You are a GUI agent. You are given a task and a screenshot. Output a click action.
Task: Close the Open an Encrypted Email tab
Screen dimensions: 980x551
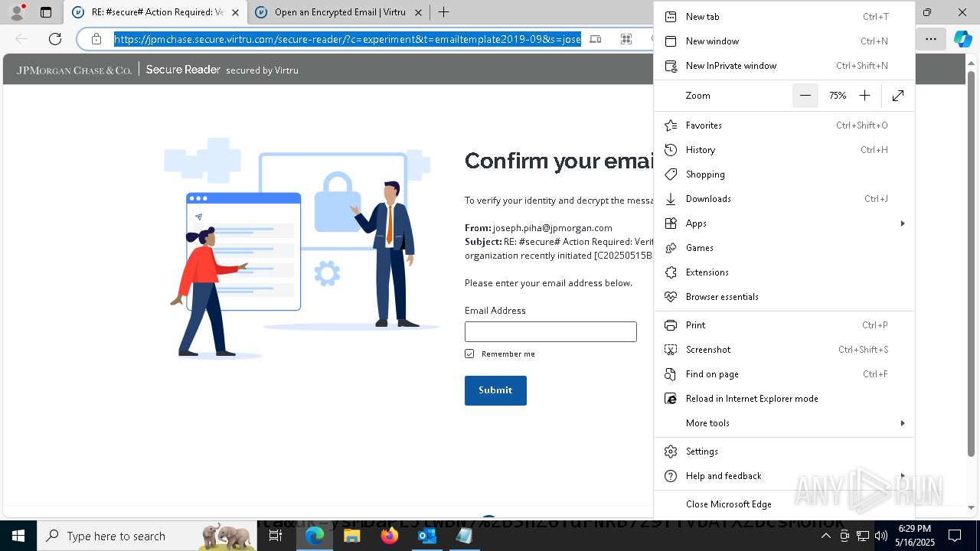(x=418, y=12)
